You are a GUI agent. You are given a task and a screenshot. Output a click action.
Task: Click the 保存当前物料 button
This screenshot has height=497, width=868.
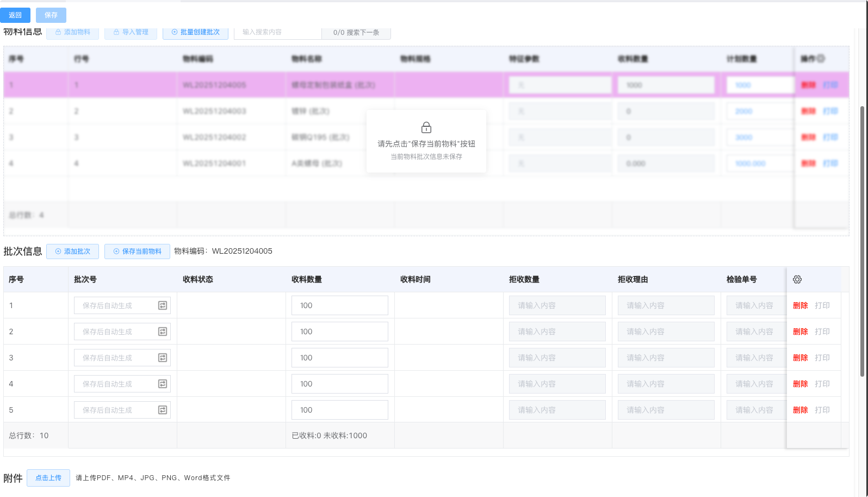137,251
